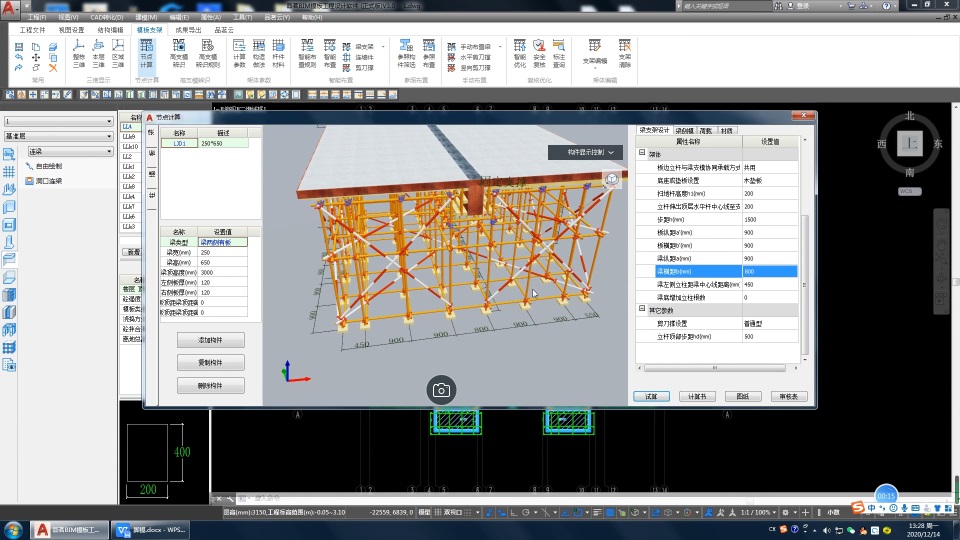Click the 支架清除 ribbon icon
The height and width of the screenshot is (540, 960).
624,53
